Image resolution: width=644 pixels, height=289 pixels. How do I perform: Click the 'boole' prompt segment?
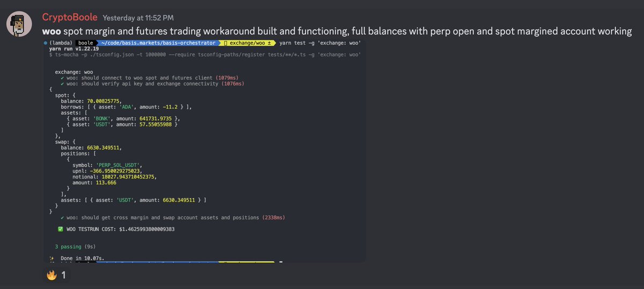85,42
